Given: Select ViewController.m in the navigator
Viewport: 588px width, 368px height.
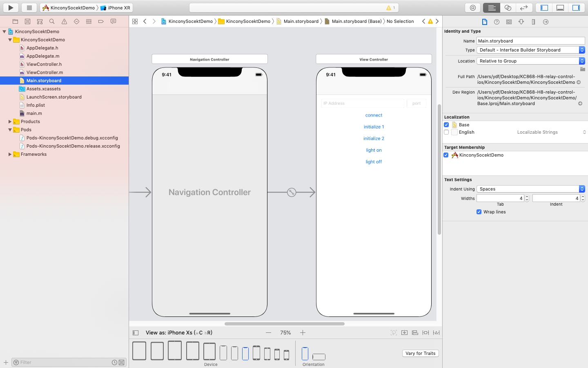Looking at the screenshot, I should [x=45, y=72].
